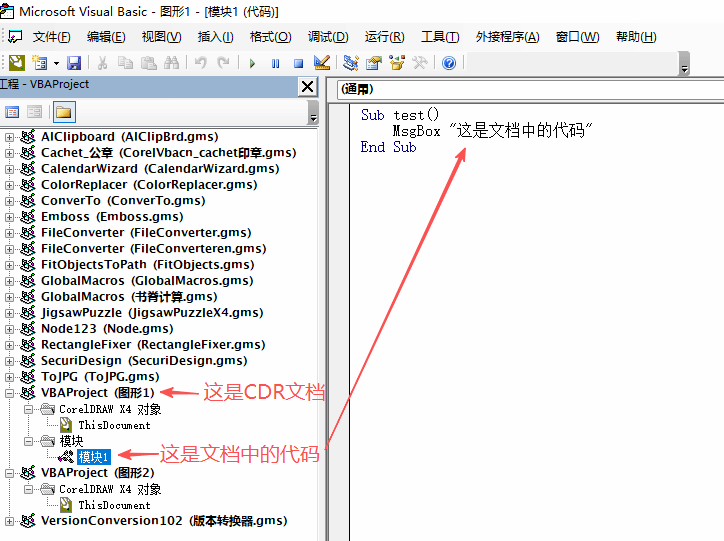Click the Save icon in toolbar
The width and height of the screenshot is (724, 541).
click(x=74, y=63)
